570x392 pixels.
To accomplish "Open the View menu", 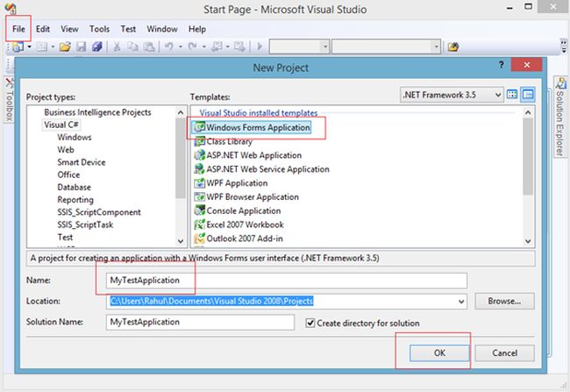I will coord(69,29).
